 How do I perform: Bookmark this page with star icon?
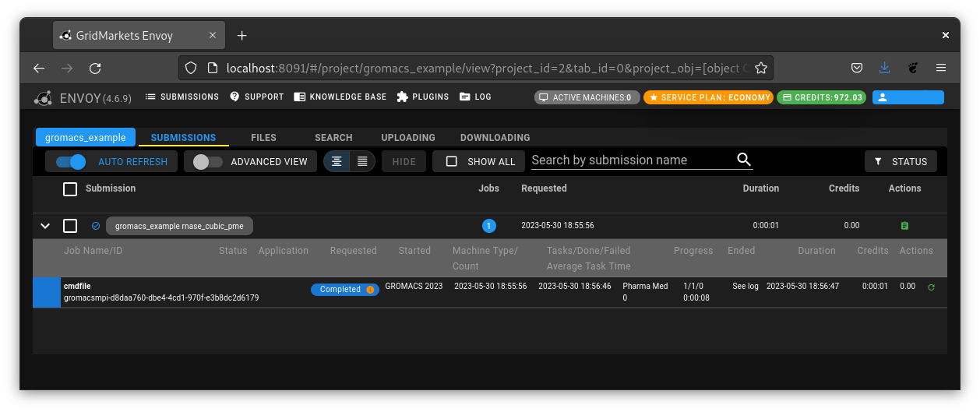761,69
